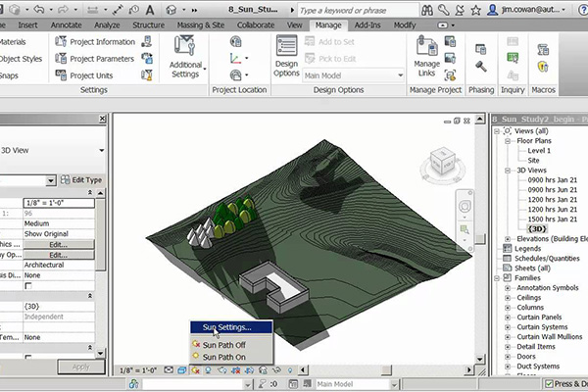Expand the Elevations (Building Elevation) node
The height and width of the screenshot is (392, 588).
click(x=508, y=239)
